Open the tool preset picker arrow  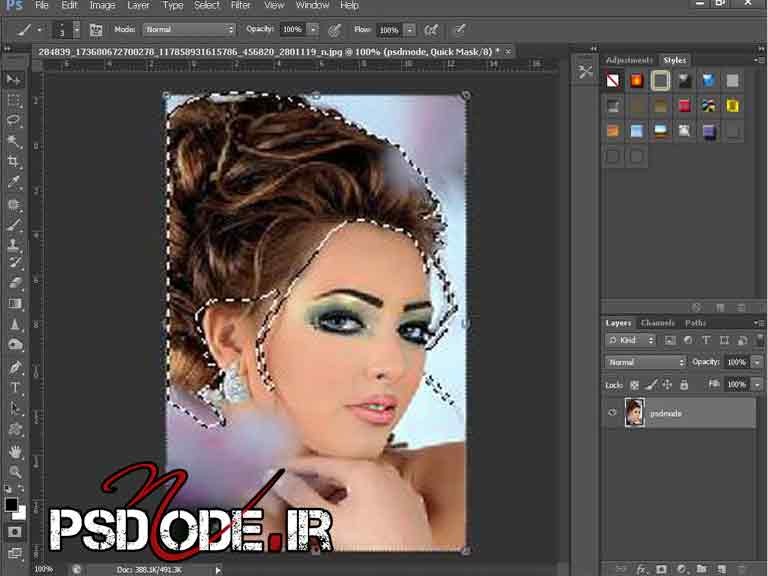click(40, 30)
